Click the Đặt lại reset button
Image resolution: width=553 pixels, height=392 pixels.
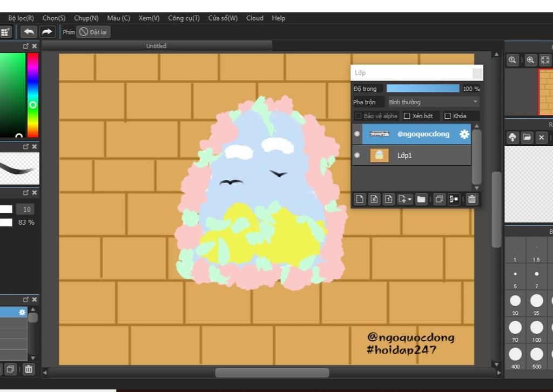pos(93,32)
